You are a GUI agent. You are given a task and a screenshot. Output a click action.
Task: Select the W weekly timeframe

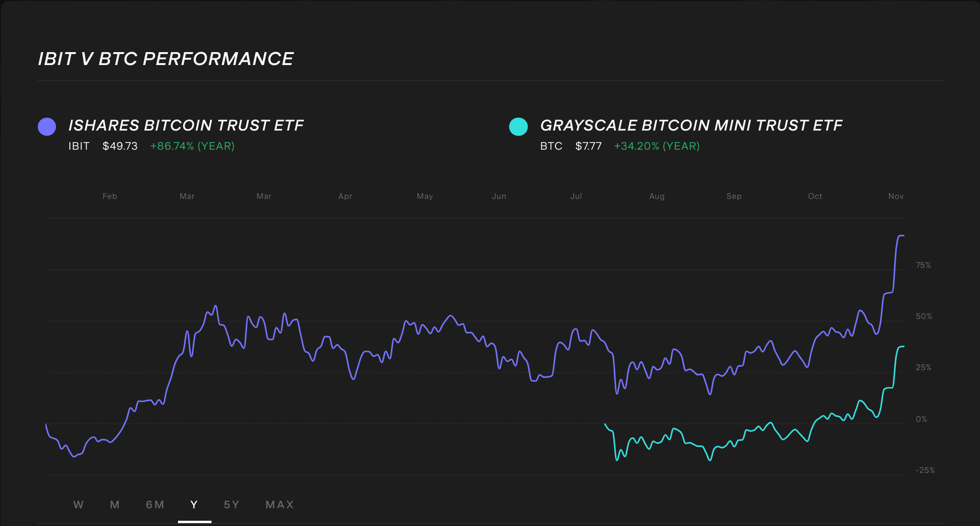coord(78,504)
